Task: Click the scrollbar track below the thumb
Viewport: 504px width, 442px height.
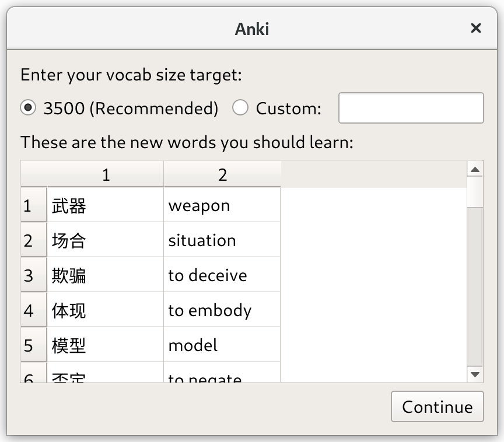Action: click(x=475, y=287)
